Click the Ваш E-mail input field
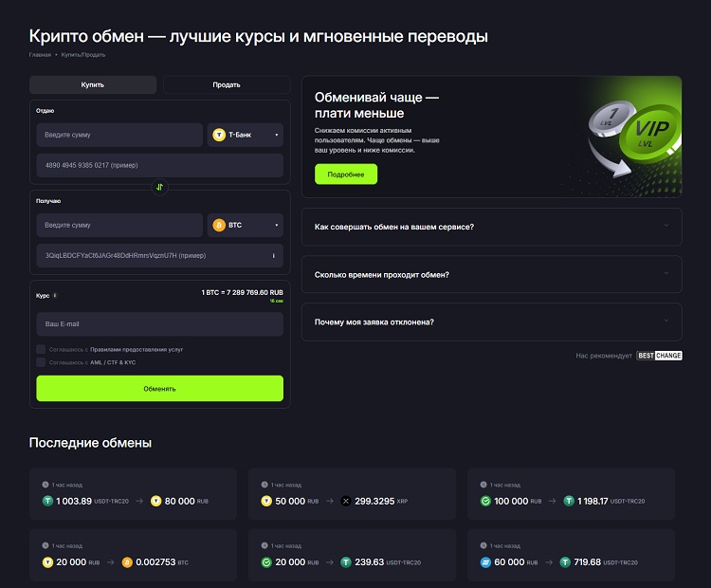Viewport: 711px width, 588px height. (159, 324)
